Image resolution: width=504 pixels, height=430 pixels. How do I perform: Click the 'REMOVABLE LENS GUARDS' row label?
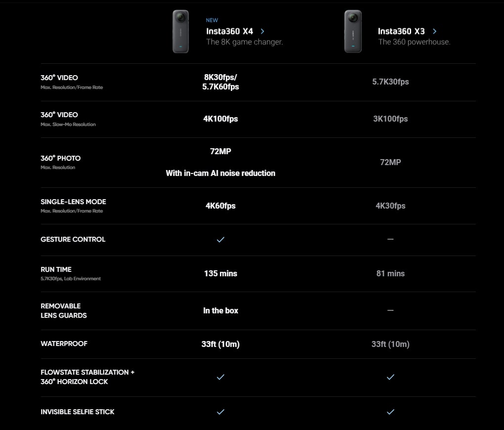coord(64,311)
